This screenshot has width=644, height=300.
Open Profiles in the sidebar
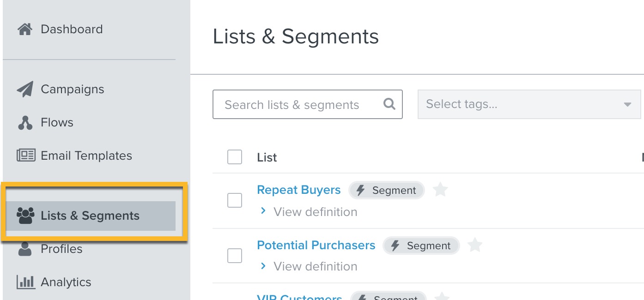pos(61,249)
